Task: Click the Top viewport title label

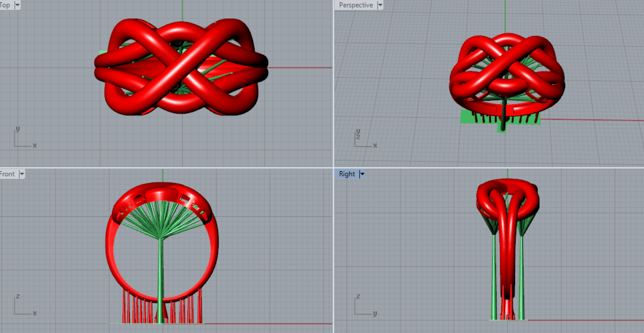Action: tap(5, 5)
